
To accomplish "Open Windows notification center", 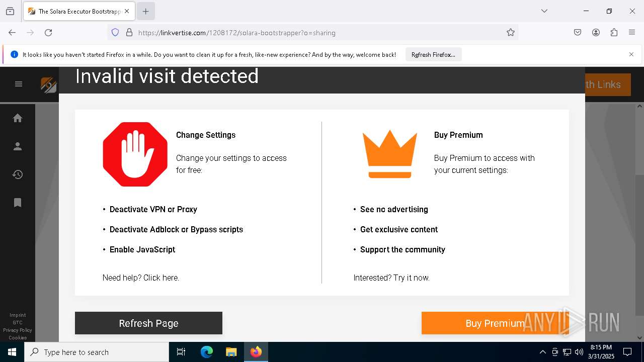I will click(627, 352).
